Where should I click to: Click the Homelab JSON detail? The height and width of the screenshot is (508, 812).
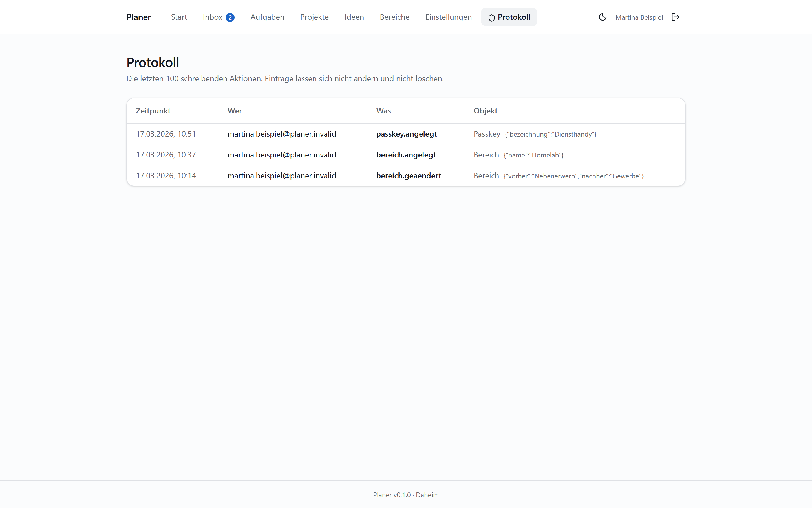click(533, 155)
